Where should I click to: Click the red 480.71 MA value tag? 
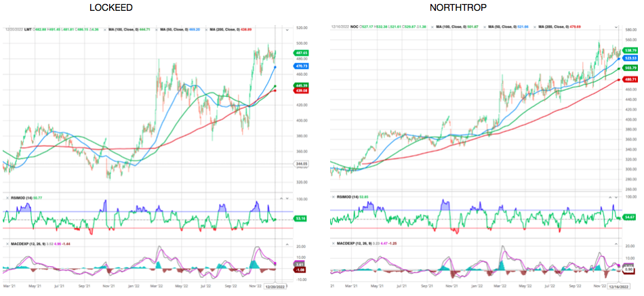[630, 79]
